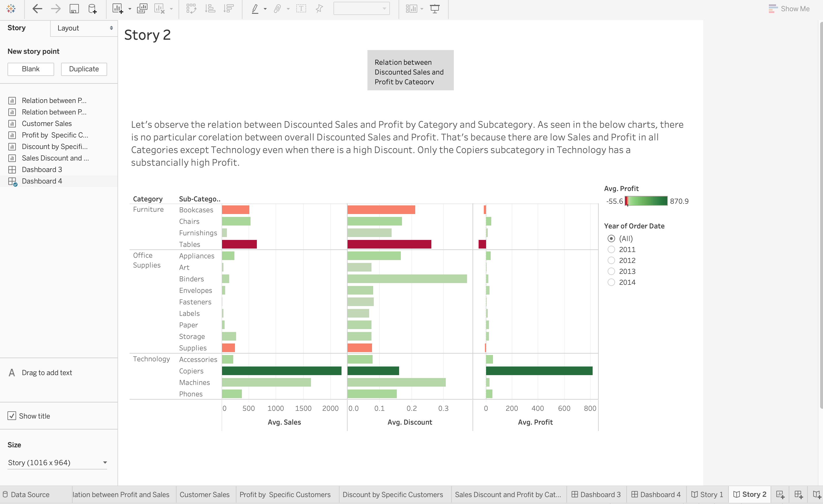823x504 pixels.
Task: Uncheck the Show title checkbox
Action: click(x=12, y=416)
